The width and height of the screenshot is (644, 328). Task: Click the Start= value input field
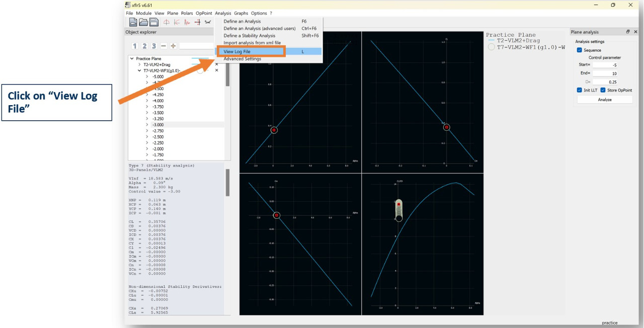[x=605, y=65]
